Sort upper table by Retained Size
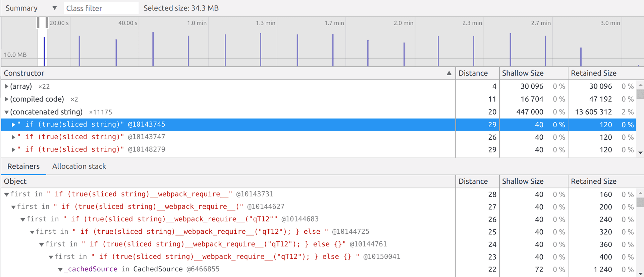 point(602,73)
